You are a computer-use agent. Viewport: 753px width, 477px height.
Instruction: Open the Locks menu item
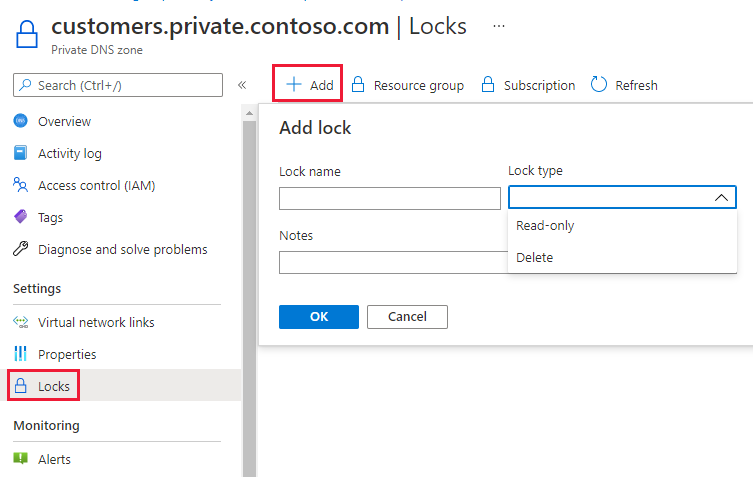point(55,386)
